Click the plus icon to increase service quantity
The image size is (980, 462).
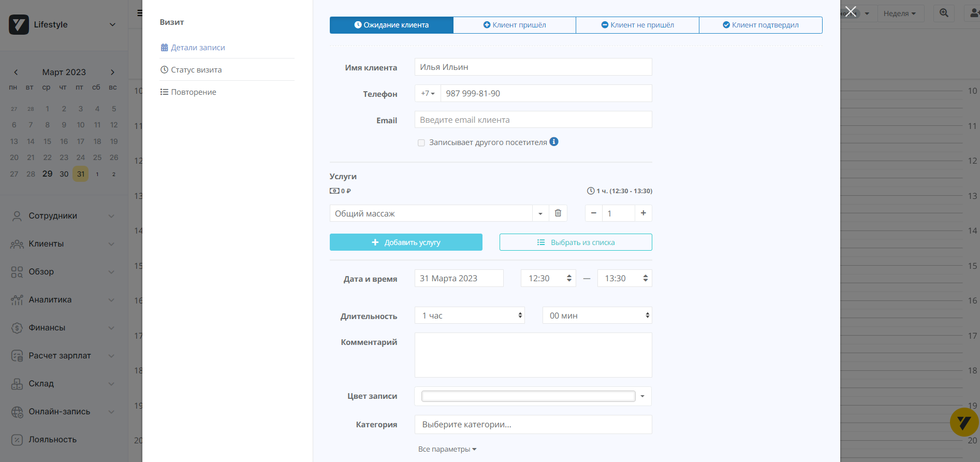643,213
